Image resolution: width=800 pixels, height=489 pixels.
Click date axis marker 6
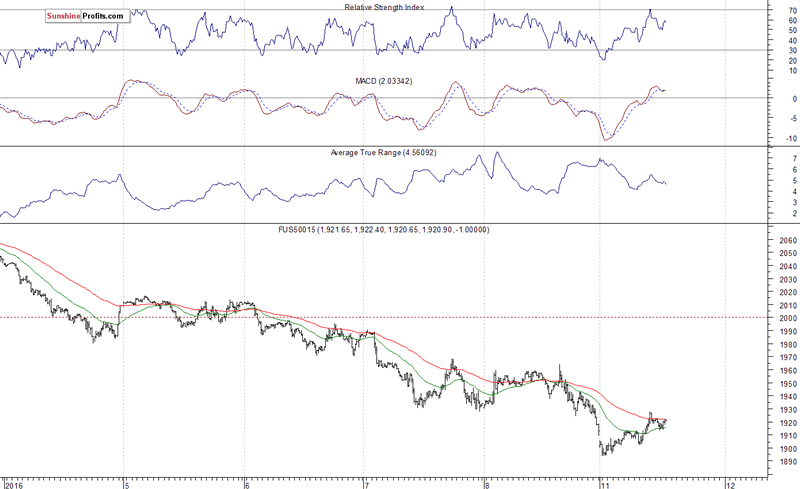pyautogui.click(x=247, y=485)
